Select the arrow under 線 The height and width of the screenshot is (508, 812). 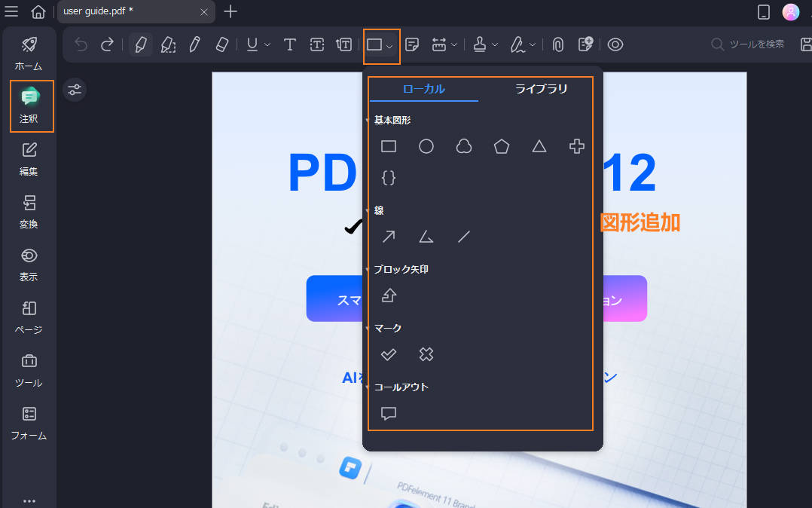pyautogui.click(x=388, y=236)
